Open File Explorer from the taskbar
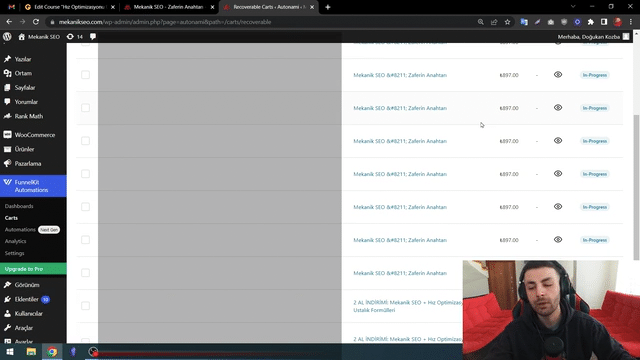The image size is (640, 360). [31, 352]
